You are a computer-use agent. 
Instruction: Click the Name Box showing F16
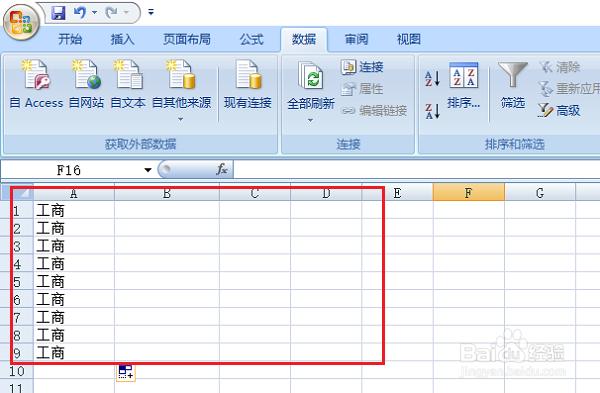click(69, 170)
